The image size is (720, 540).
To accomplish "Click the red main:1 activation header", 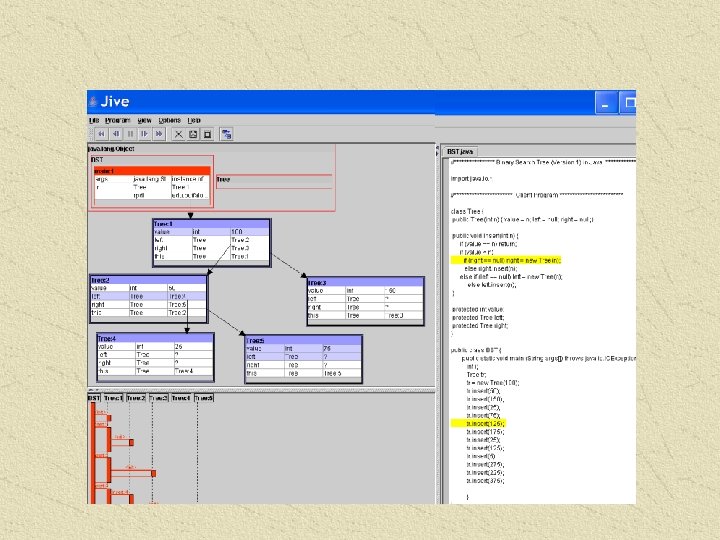I will (x=152, y=171).
